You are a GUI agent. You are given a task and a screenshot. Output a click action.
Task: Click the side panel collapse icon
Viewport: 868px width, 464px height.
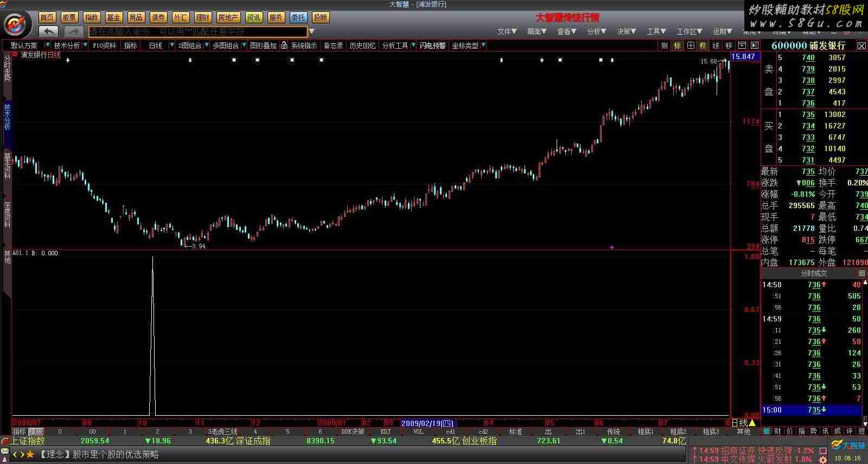tap(754, 46)
